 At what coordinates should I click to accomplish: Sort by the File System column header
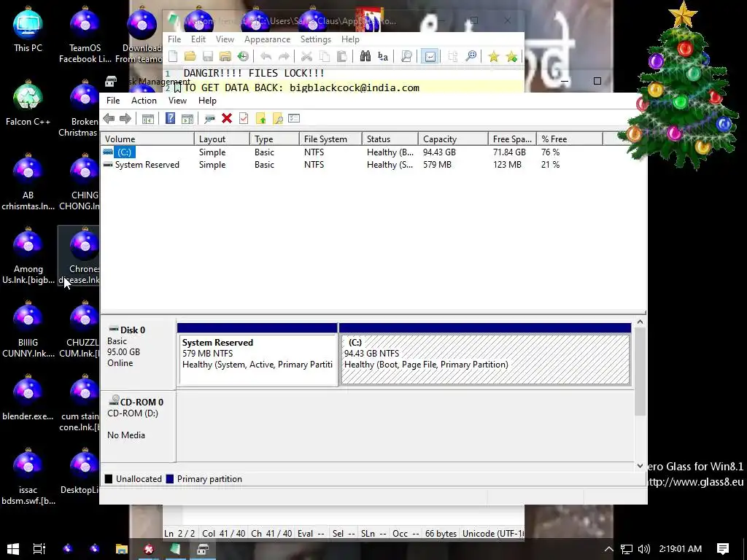(330, 139)
